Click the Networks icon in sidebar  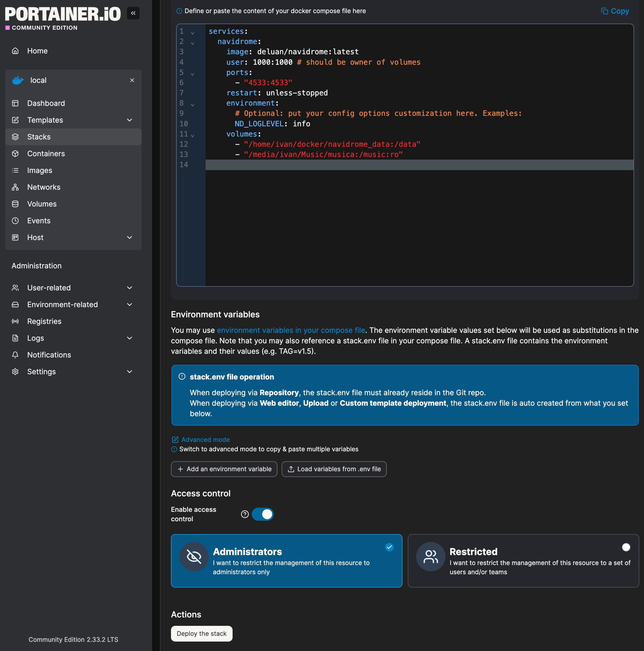[x=15, y=187]
